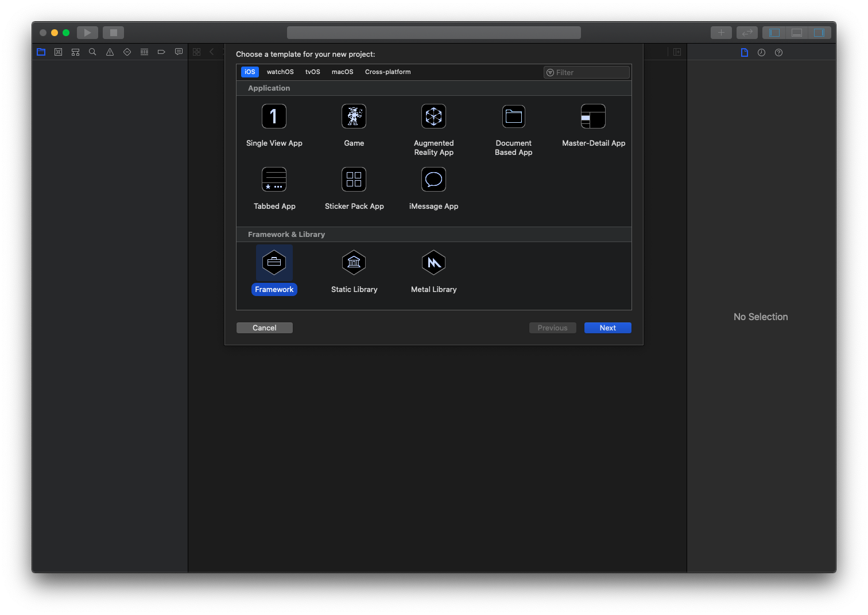Switch to the watchOS platform tab
Image resolution: width=868 pixels, height=615 pixels.
tap(280, 72)
